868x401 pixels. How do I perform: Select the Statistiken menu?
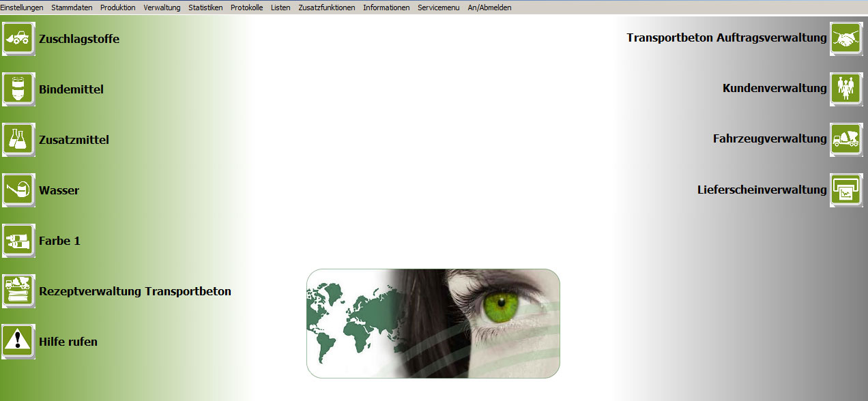205,8
